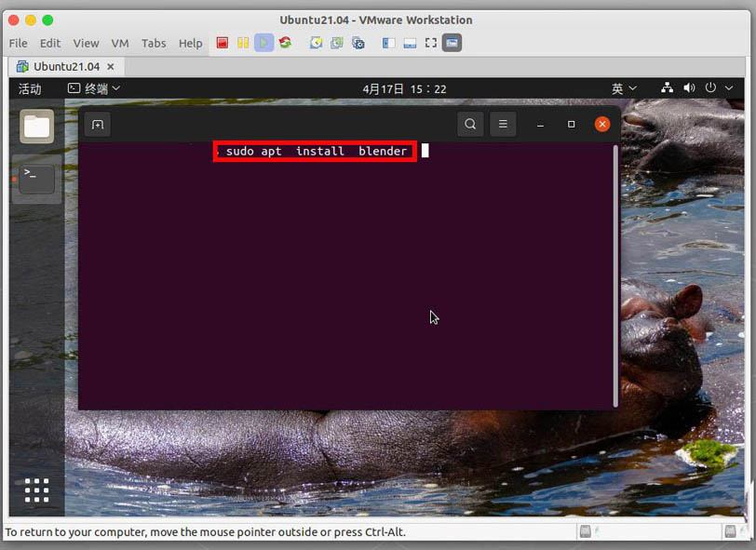The height and width of the screenshot is (550, 756).
Task: Open the VM menu in menu bar
Action: point(119,43)
